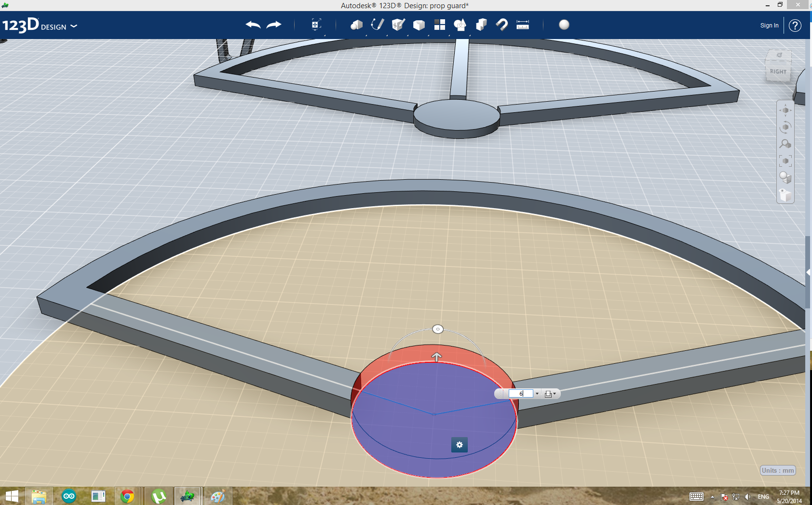The height and width of the screenshot is (505, 812).
Task: Open the visual style materials/outlines option
Action: (x=785, y=178)
